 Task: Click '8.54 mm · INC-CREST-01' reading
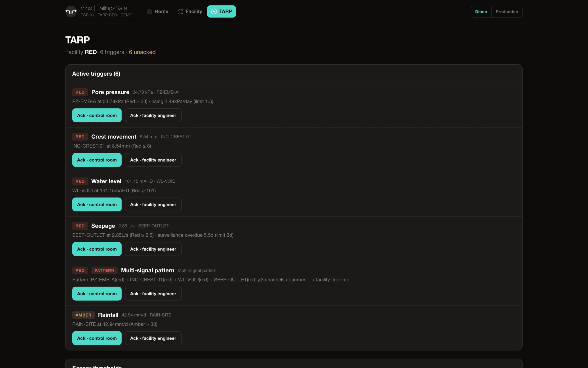165,137
